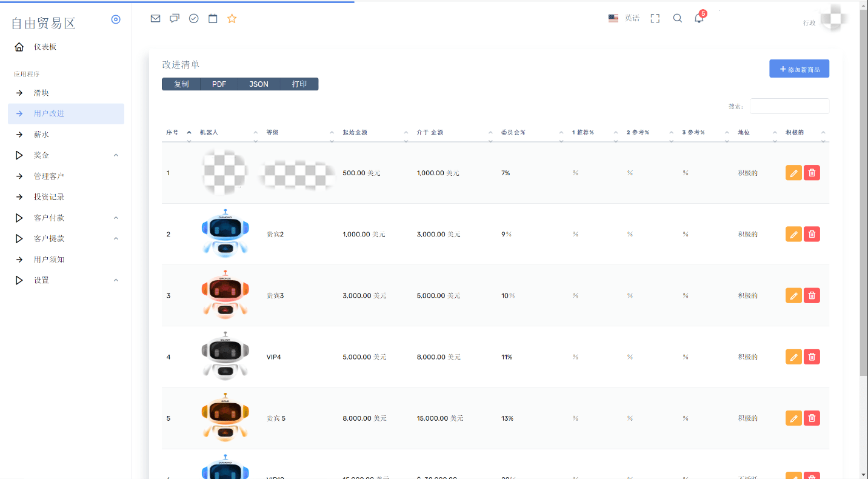This screenshot has height=479, width=868.
Task: Click the calendar icon in top toolbar
Action: (213, 19)
